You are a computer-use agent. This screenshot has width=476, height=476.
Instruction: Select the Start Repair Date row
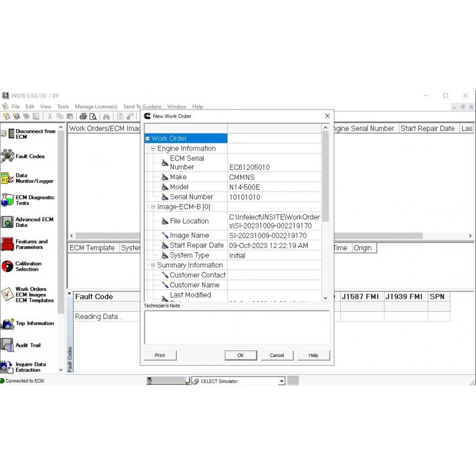233,245
